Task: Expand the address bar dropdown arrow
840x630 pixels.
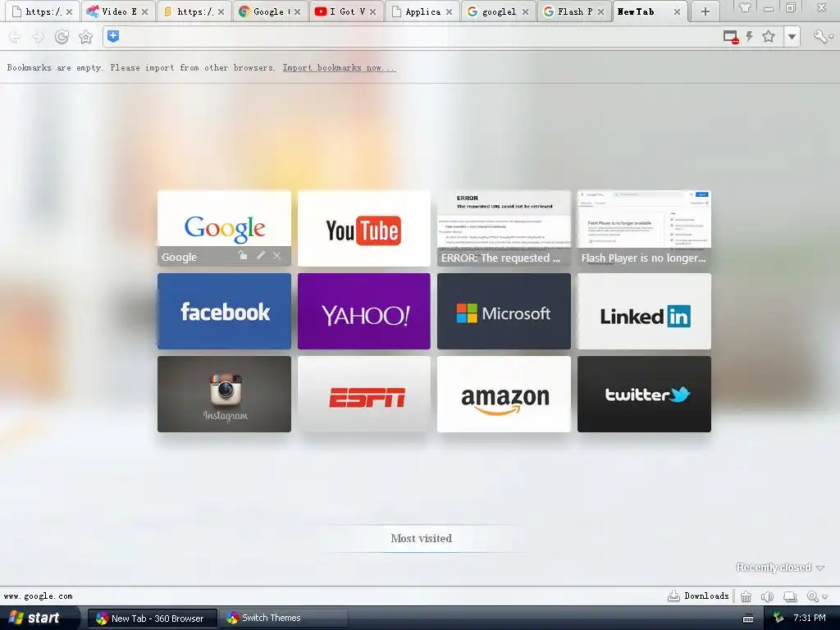Action: (792, 37)
